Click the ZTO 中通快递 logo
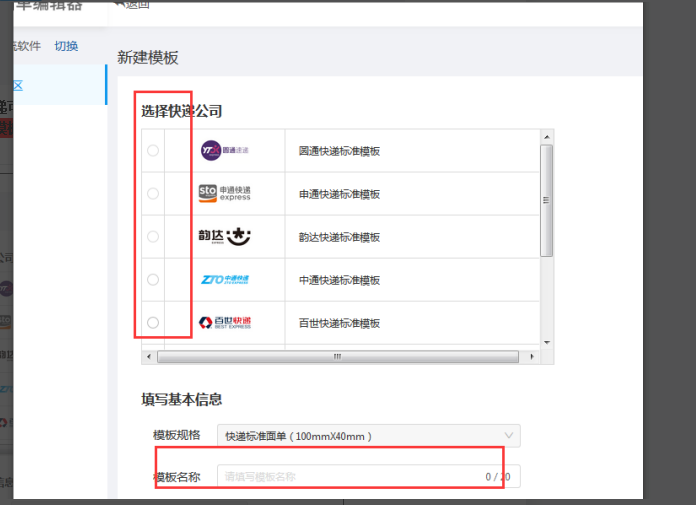Viewport: 696px width, 505px height. point(225,280)
